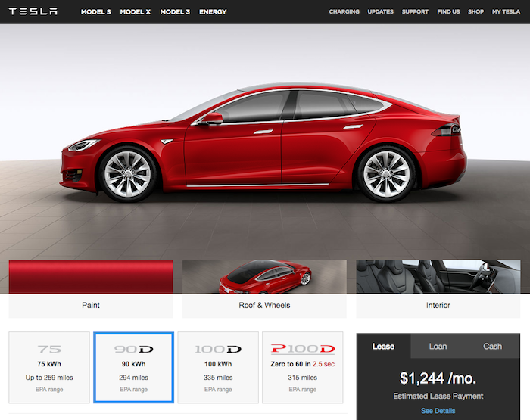
Task: Open the Interior options thumbnail
Action: click(438, 288)
